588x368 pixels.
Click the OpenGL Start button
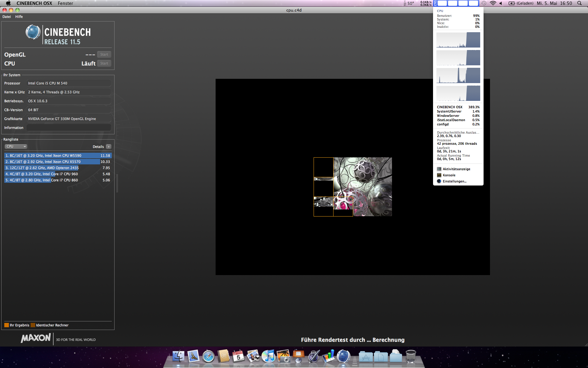[x=104, y=55]
